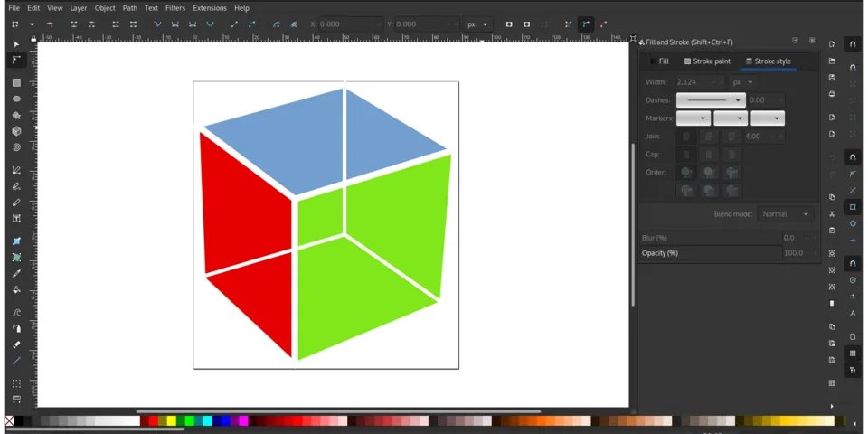Choose the 3D box tool
The width and height of the screenshot is (868, 434).
click(16, 131)
